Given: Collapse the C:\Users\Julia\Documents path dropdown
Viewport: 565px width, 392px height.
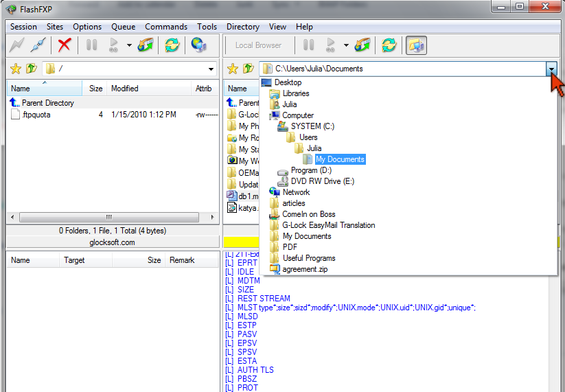Looking at the screenshot, I should (x=552, y=69).
